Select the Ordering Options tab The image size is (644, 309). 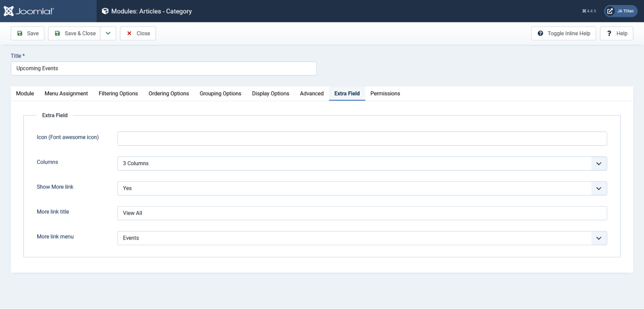tap(169, 93)
